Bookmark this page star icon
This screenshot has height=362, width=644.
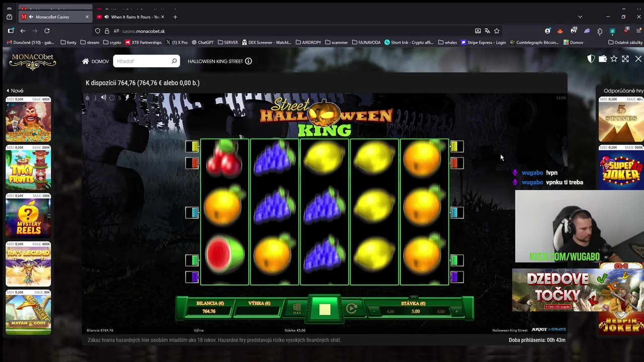[497, 31]
